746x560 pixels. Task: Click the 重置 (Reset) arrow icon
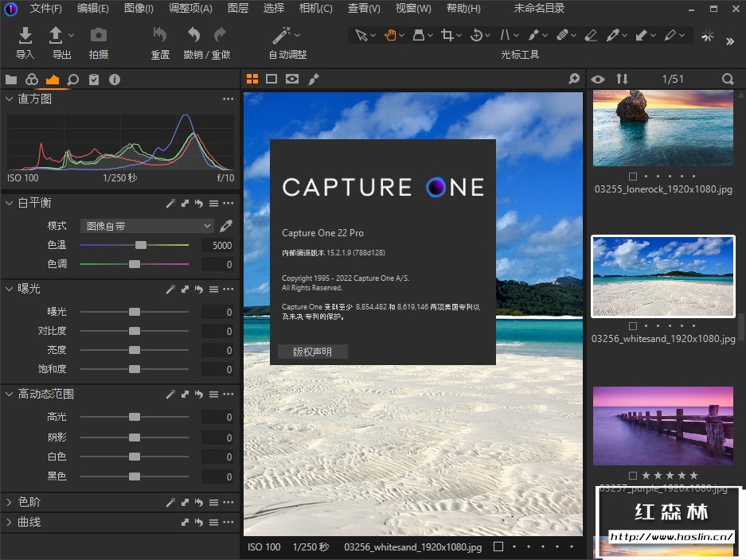click(160, 35)
